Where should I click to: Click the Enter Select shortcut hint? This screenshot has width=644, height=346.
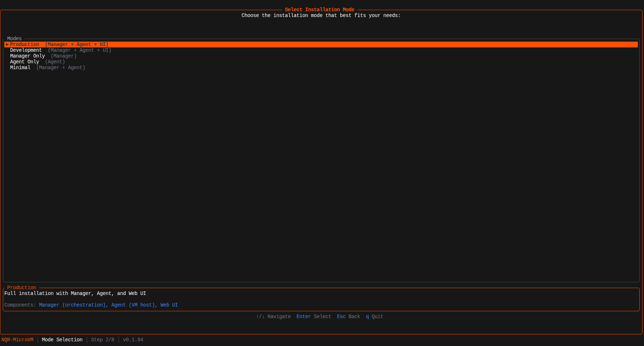[314, 316]
